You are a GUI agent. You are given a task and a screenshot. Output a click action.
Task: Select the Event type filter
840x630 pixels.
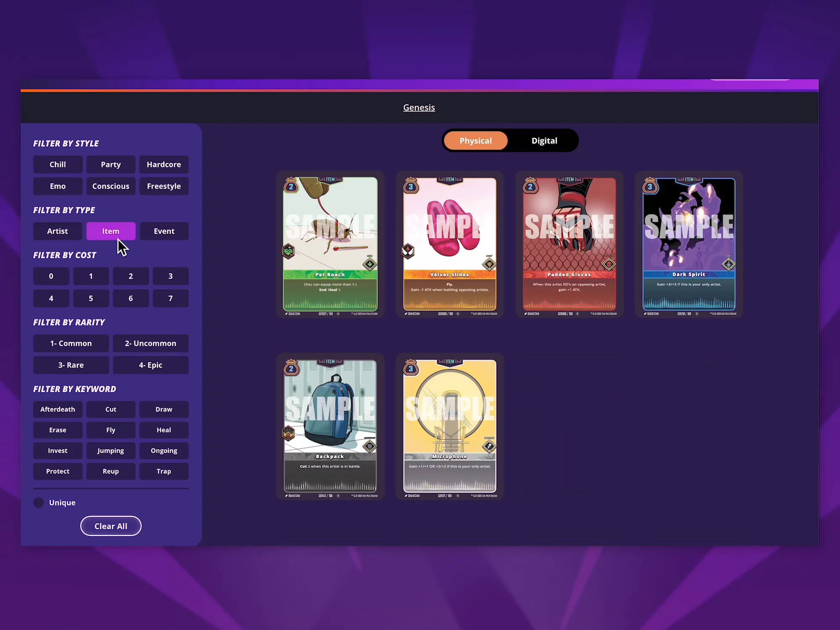[164, 231]
